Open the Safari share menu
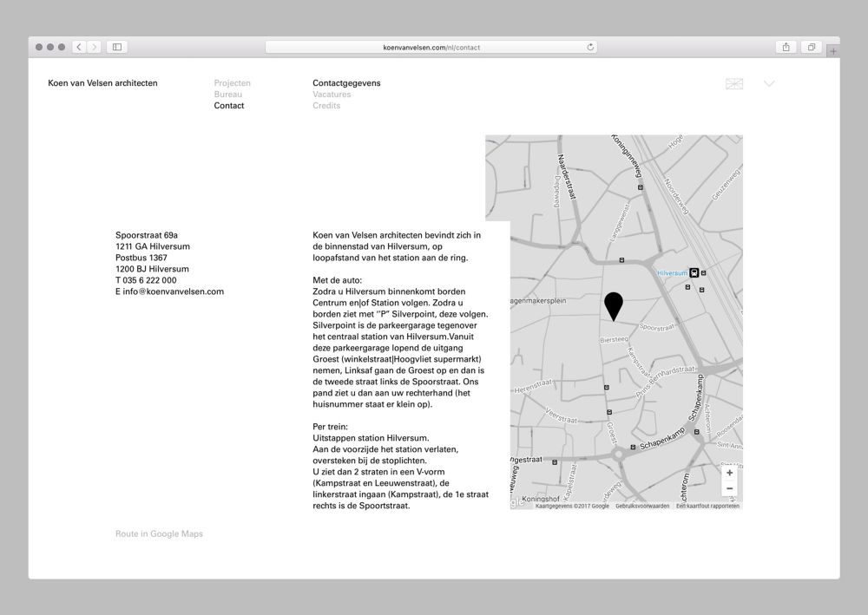 (786, 47)
